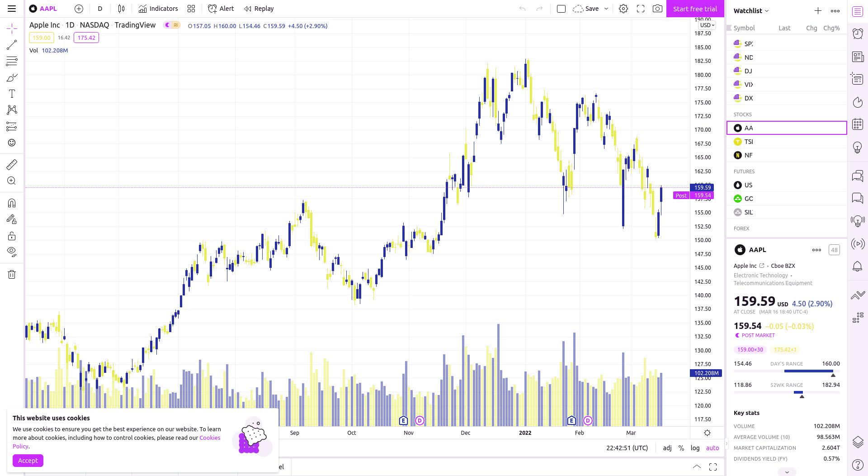The image size is (868, 476).
Task: Select the AAPL row in watchlist
Action: click(x=787, y=128)
